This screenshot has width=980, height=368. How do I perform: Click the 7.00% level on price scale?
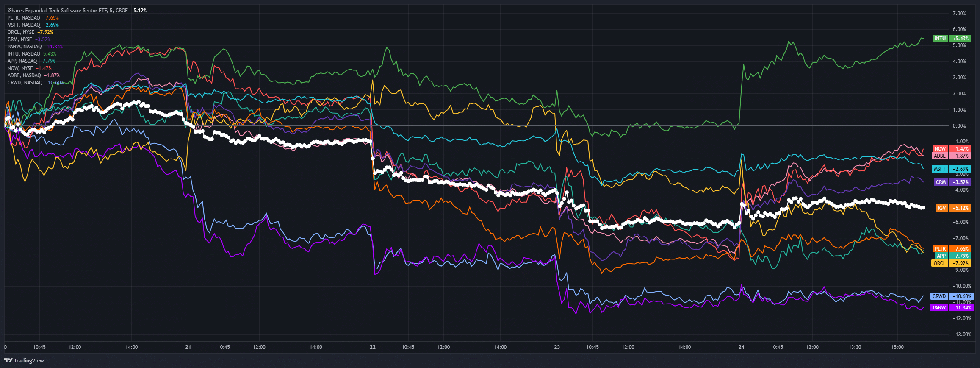(959, 14)
